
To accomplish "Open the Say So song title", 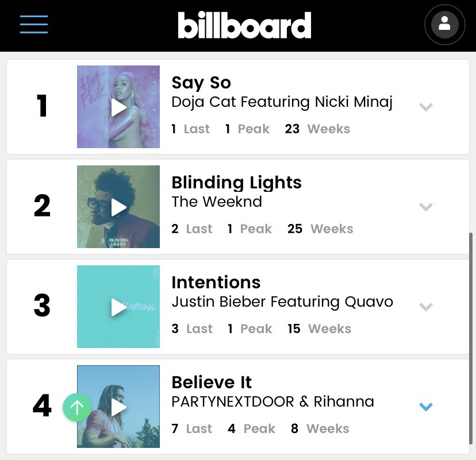I will point(201,83).
